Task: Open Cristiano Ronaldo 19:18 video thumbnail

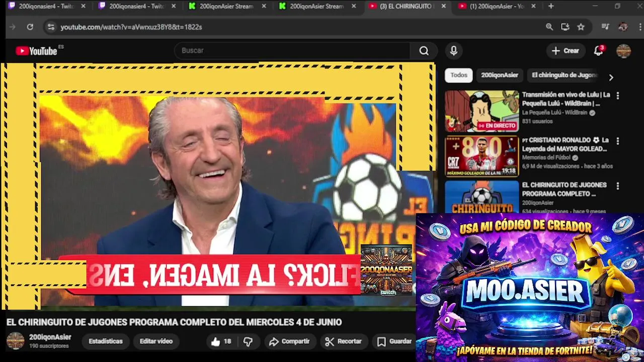Action: [481, 156]
